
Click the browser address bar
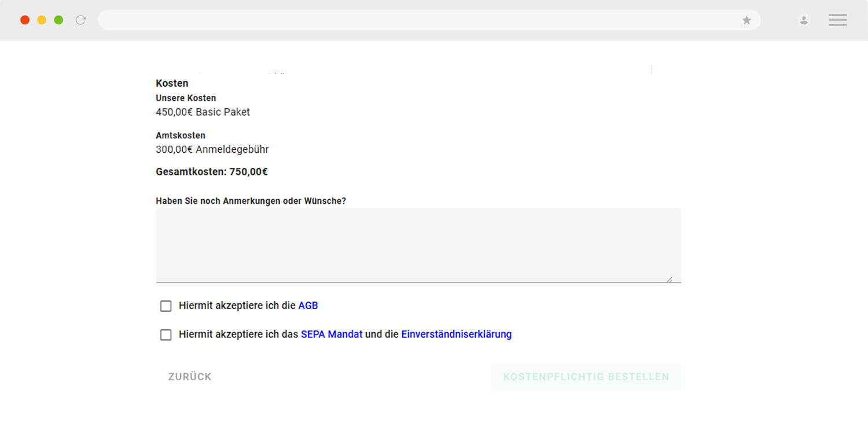[x=429, y=20]
